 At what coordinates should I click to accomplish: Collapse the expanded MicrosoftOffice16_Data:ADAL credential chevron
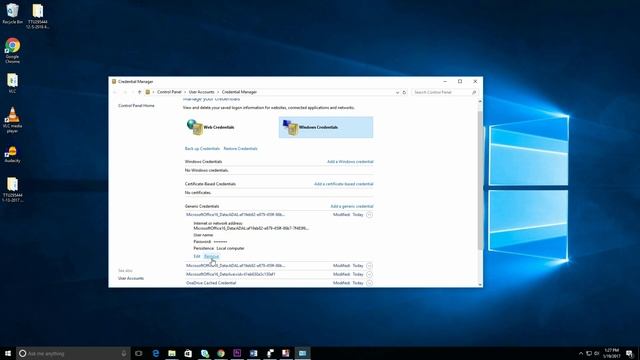coord(369,215)
